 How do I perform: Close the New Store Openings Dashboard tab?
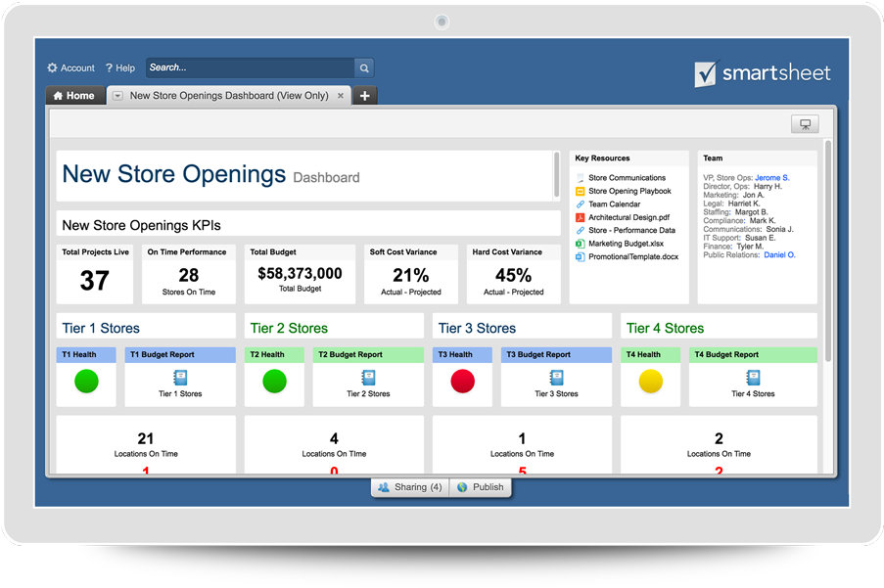pyautogui.click(x=341, y=96)
